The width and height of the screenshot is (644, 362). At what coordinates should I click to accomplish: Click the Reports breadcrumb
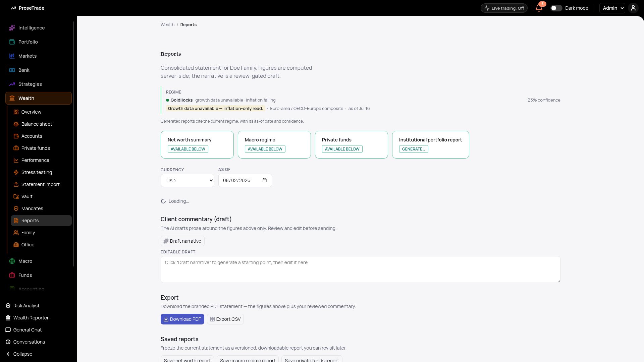tap(189, 25)
